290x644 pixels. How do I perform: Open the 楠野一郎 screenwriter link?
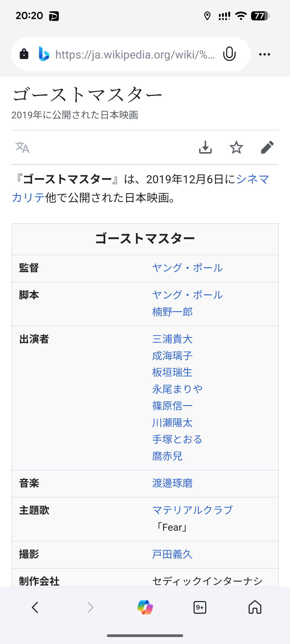pyautogui.click(x=172, y=312)
